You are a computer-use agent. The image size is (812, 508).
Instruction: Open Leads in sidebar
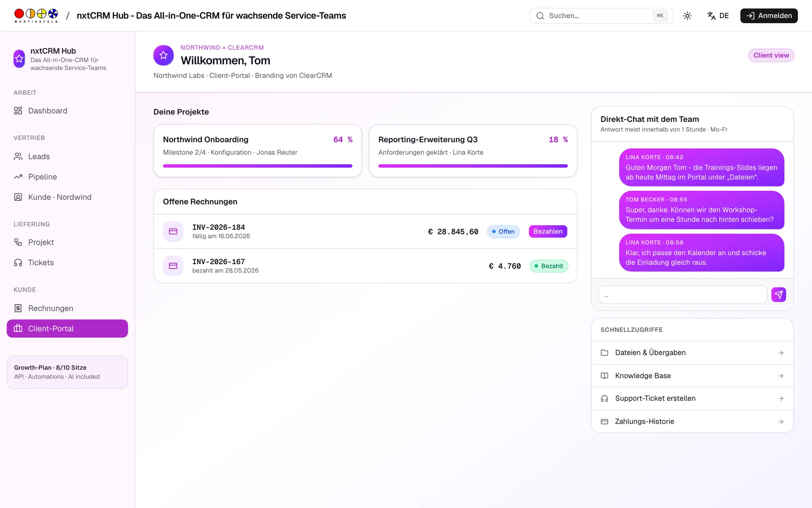[x=67, y=157]
